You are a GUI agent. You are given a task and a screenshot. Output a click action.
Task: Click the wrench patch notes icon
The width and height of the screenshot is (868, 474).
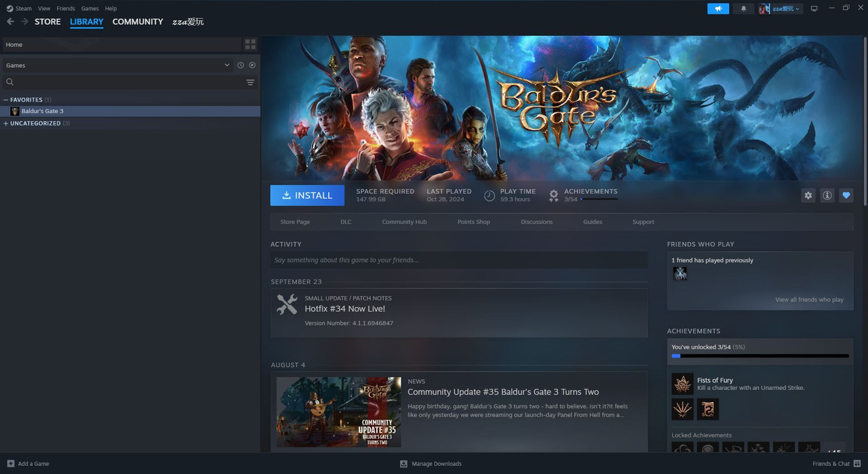287,304
